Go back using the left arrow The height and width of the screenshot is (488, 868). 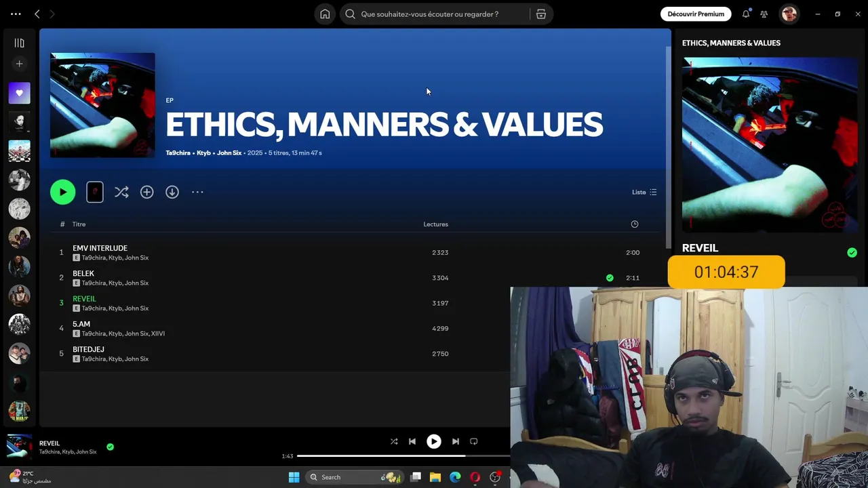(37, 14)
